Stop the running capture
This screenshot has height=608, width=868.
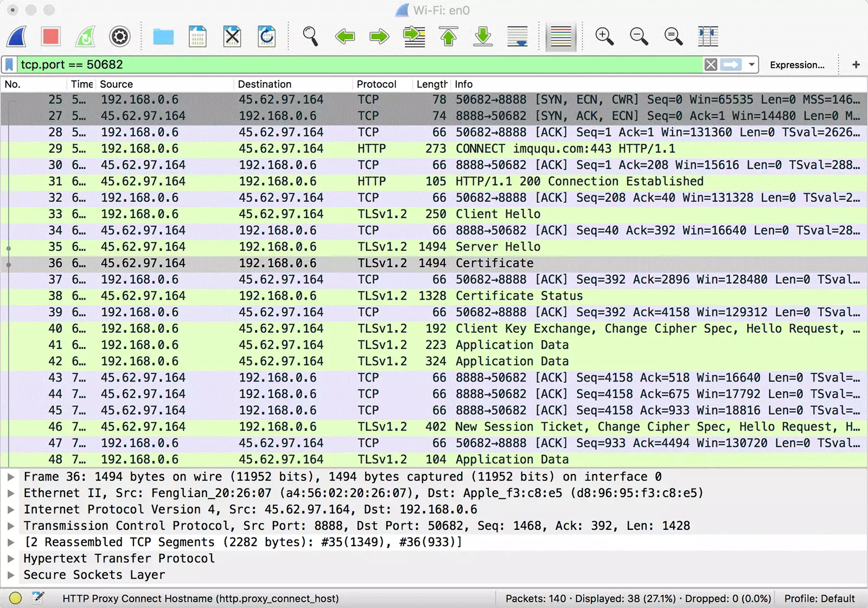(x=50, y=36)
